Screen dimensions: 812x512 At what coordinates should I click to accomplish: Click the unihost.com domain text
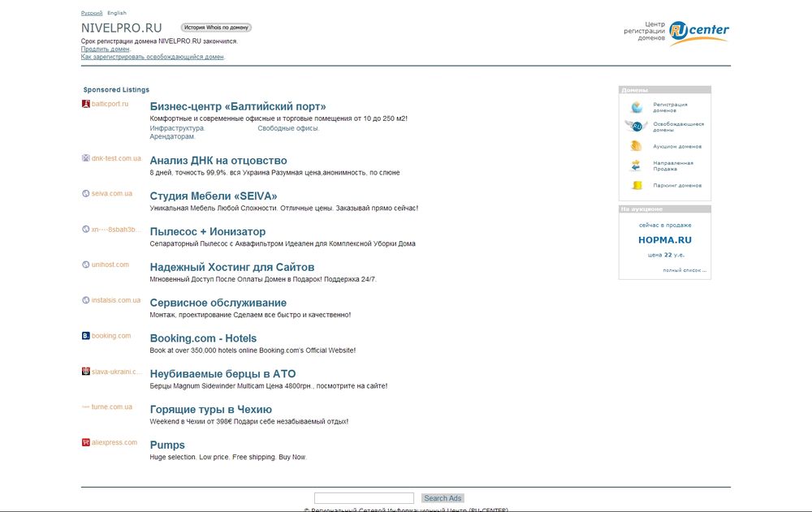(110, 265)
